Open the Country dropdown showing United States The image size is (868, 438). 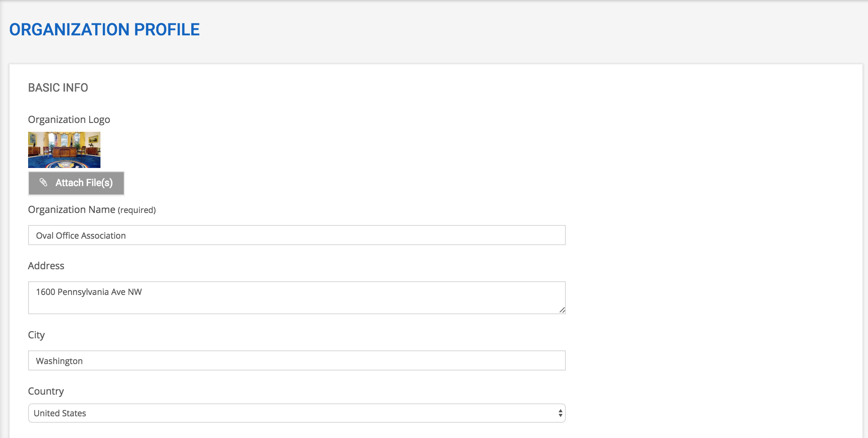297,413
